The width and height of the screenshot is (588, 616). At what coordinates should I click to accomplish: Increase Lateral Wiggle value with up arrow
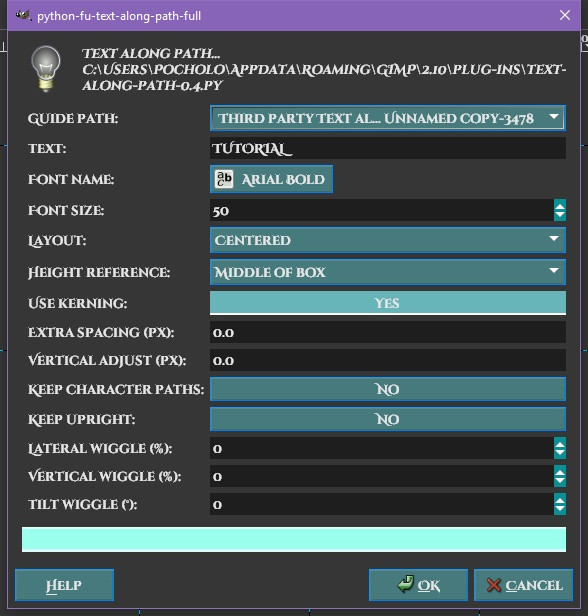pos(560,443)
